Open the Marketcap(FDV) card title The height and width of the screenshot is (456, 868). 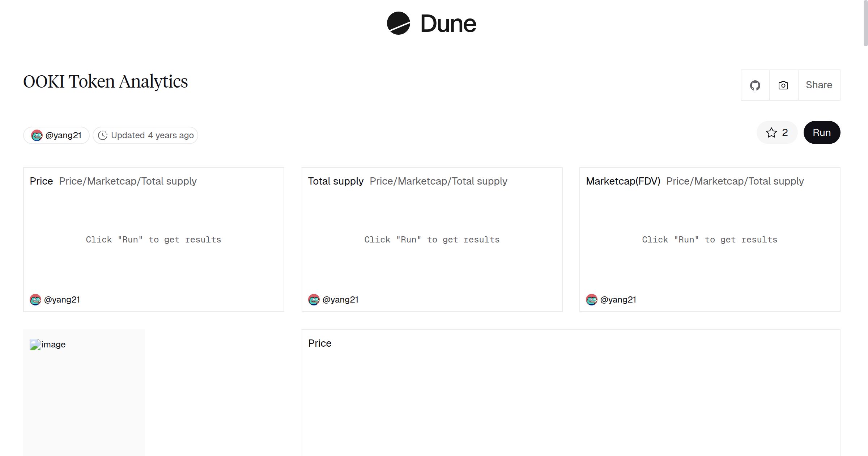623,181
